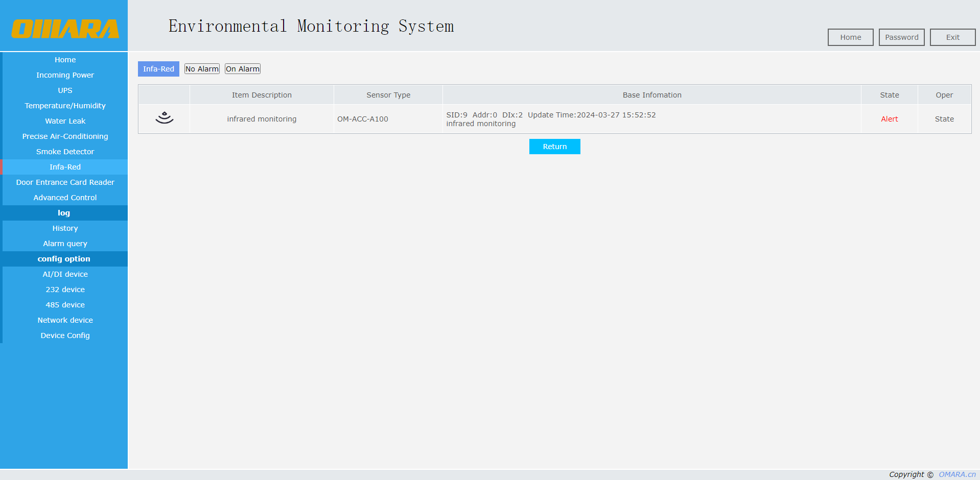The height and width of the screenshot is (480, 980).
Task: Open Alarm query in sidebar
Action: tap(65, 244)
